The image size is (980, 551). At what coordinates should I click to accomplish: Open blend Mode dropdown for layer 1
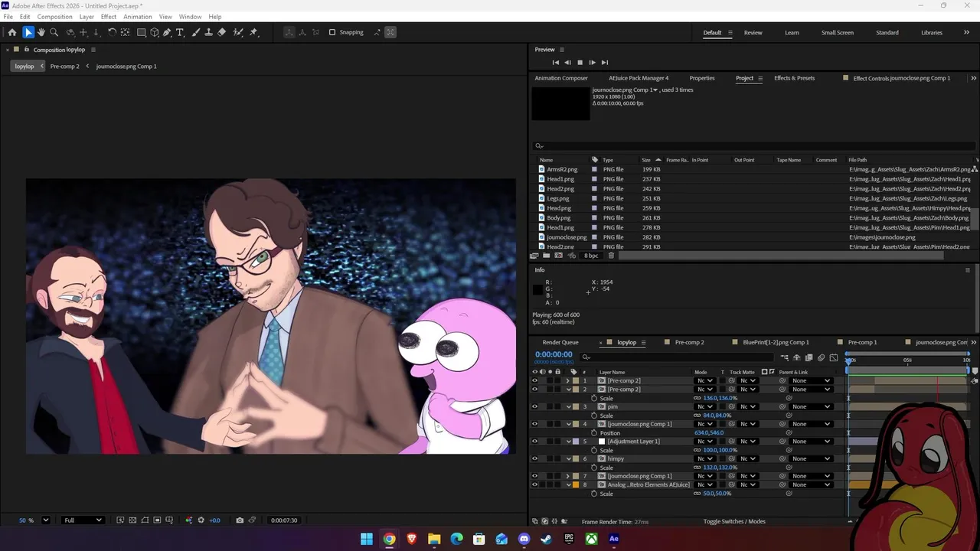[704, 380]
